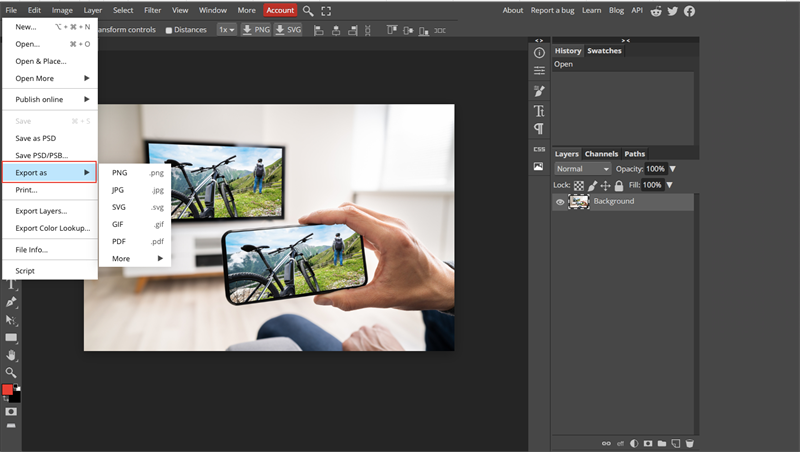800x452 pixels.
Task: Select the Pen tool in left toolbar
Action: coord(11,302)
